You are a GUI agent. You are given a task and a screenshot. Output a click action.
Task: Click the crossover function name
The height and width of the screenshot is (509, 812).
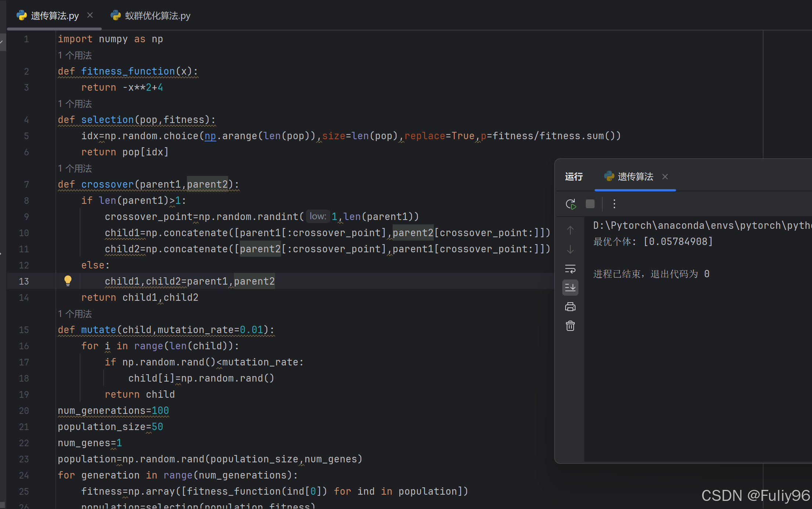[x=107, y=184]
